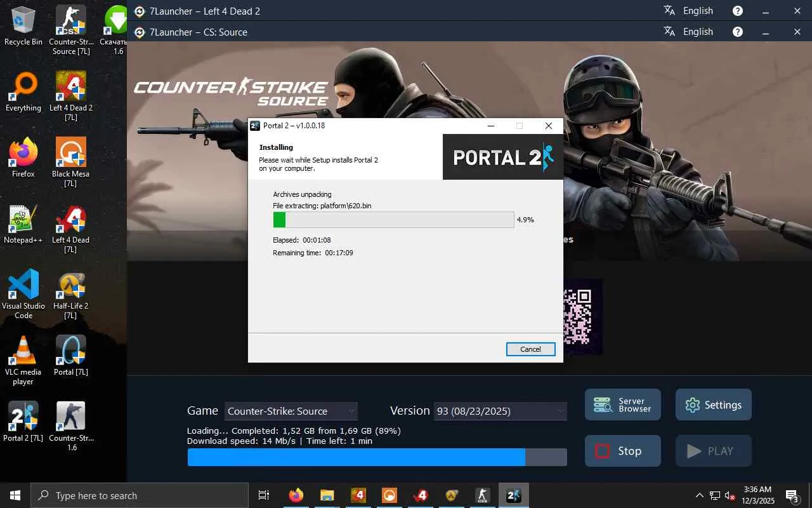Open Visual Studio Code desktop shortcut
This screenshot has width=812, height=508.
click(23, 295)
